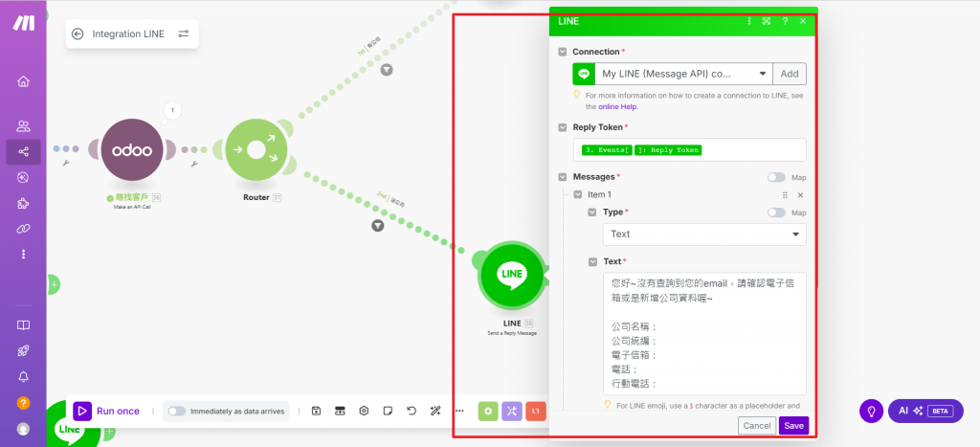Screen dimensions: 980x447
Task: Select the Odoo module node
Action: (131, 150)
